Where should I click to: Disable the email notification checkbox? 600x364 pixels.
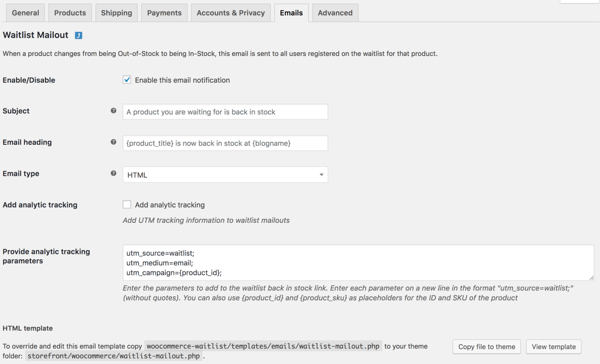(127, 80)
